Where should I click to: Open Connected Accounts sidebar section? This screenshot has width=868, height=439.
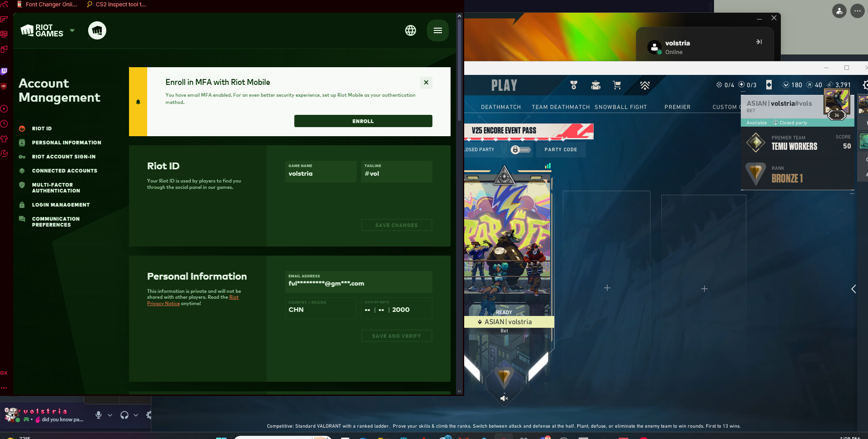58,171
